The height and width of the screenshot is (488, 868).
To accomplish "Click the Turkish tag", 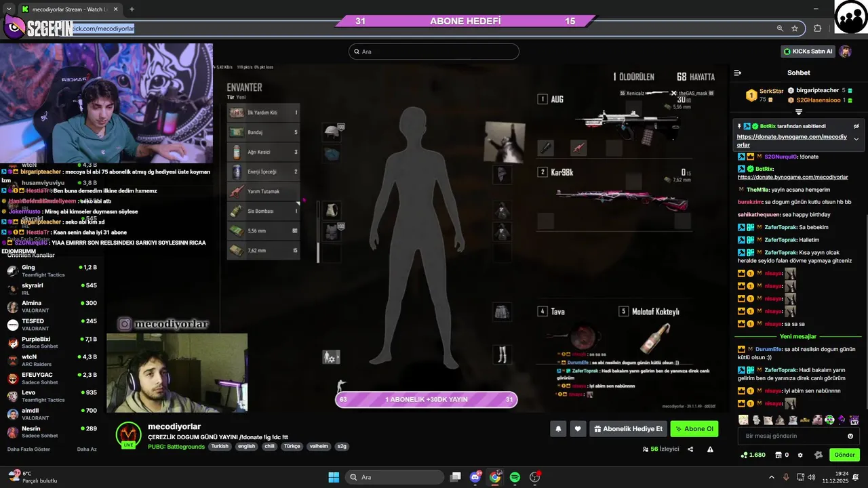I will pos(220,447).
